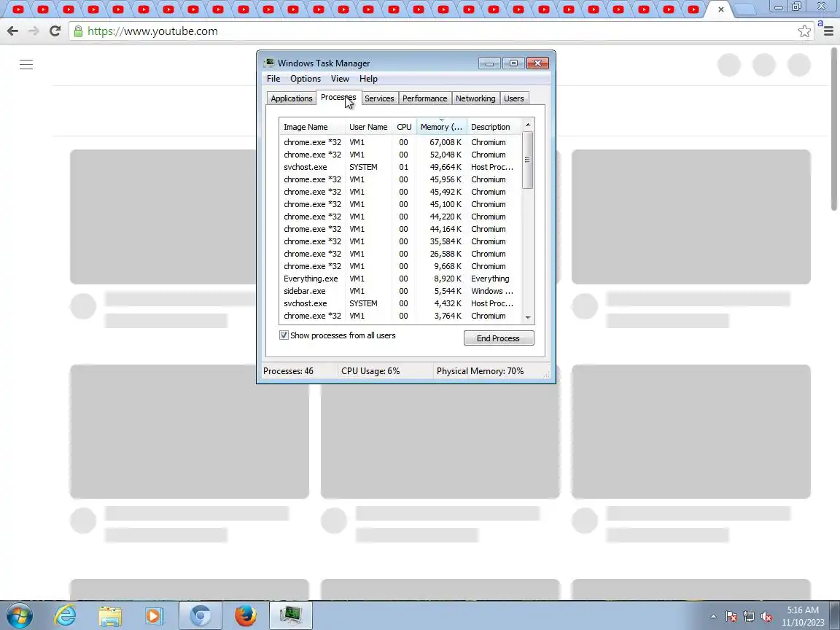This screenshot has height=630, width=840.
Task: Select the chrome.exe process using 52,048 K
Action: click(x=400, y=155)
